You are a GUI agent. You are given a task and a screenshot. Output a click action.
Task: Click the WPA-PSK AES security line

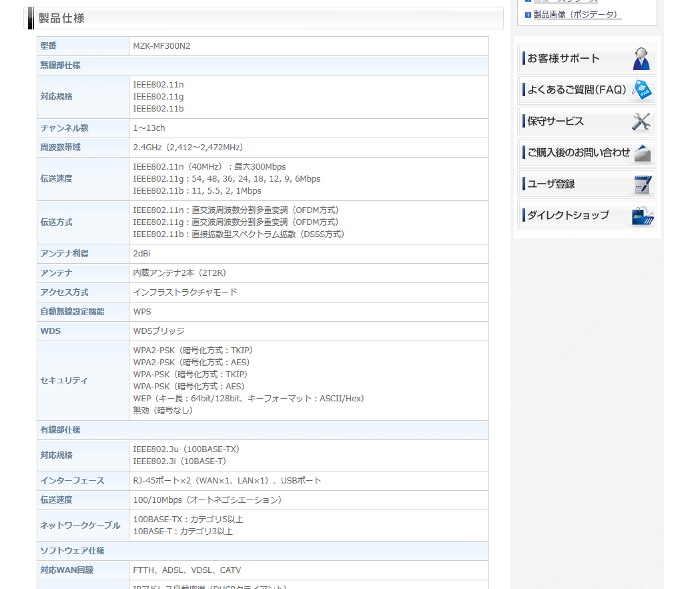click(x=190, y=387)
